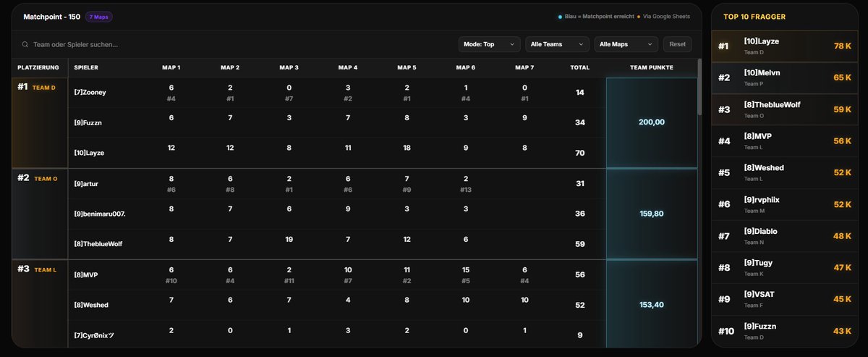
Task: Click the TOTAL column header
Action: click(x=579, y=67)
